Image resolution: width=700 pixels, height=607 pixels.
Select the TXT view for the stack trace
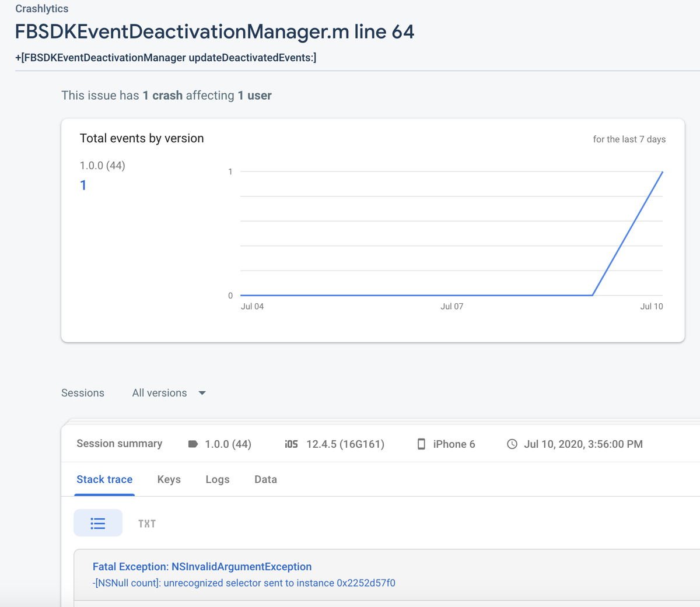[x=147, y=523]
